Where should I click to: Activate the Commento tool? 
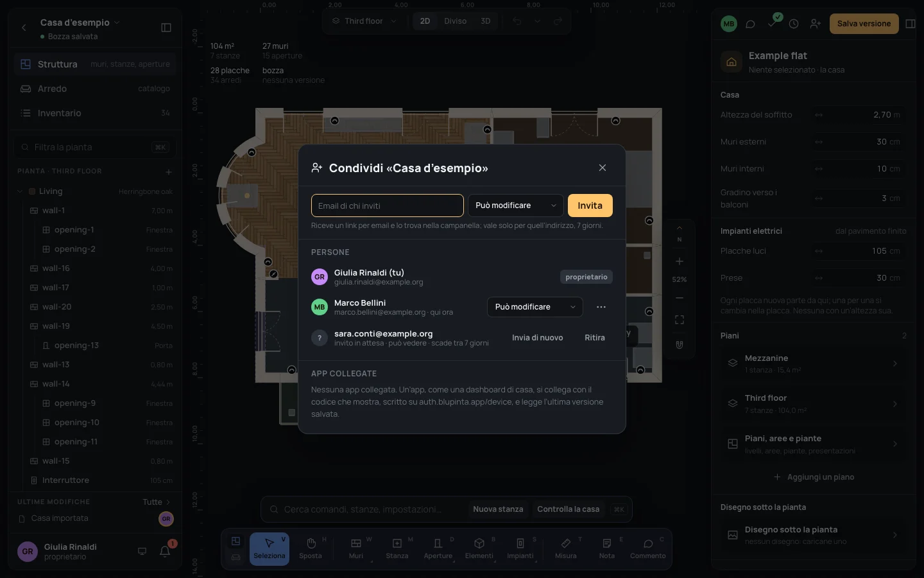click(648, 549)
